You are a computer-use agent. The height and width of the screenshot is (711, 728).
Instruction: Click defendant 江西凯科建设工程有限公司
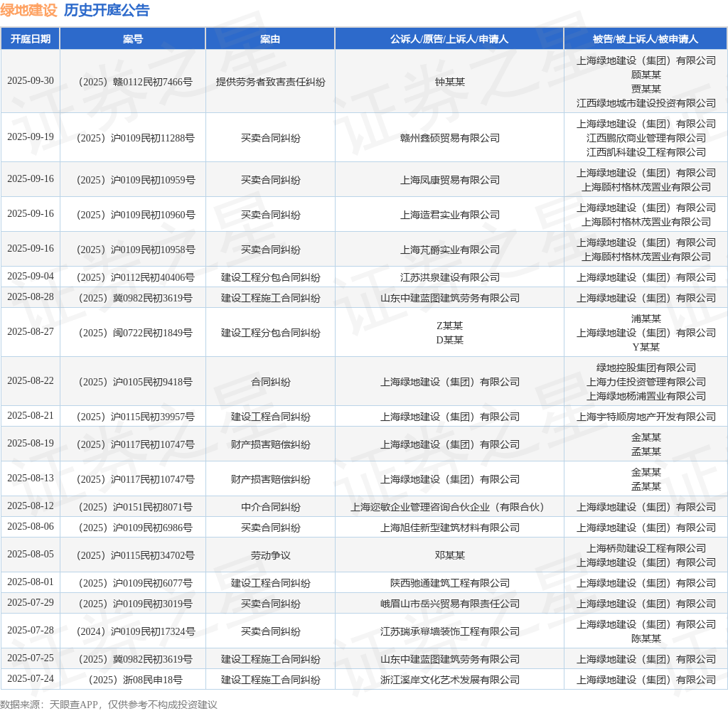point(646,152)
